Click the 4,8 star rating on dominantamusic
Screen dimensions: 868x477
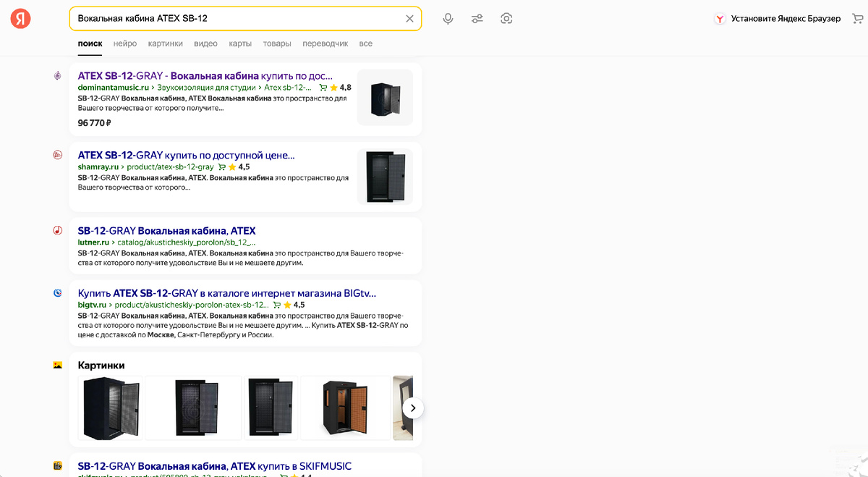coord(341,88)
